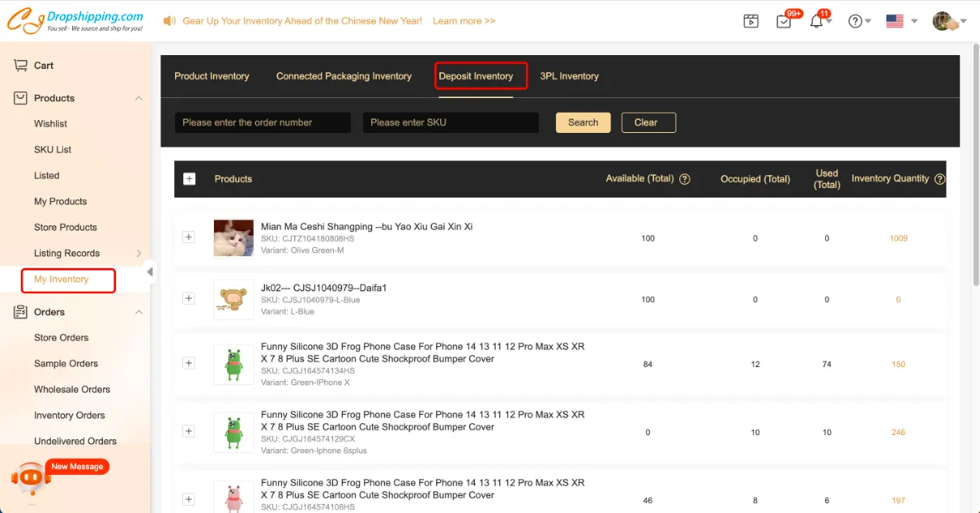
Task: Collapse the sidebar with arrow handle
Action: pos(150,272)
